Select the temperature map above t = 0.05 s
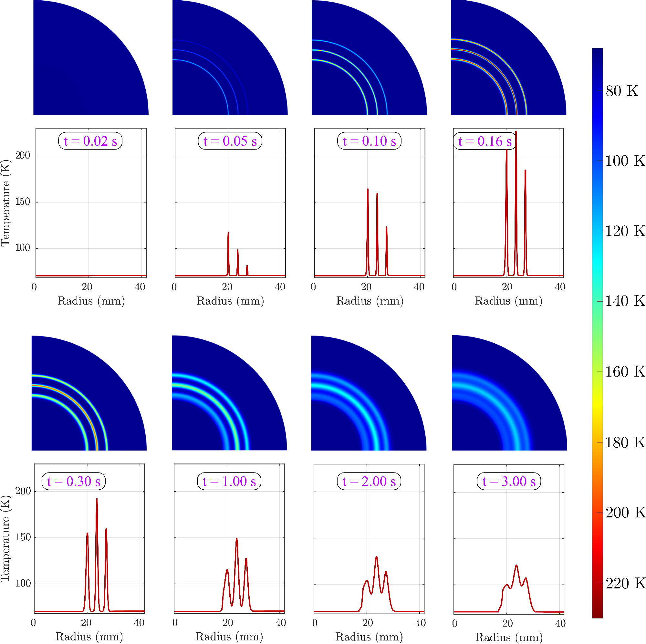 coord(230,57)
